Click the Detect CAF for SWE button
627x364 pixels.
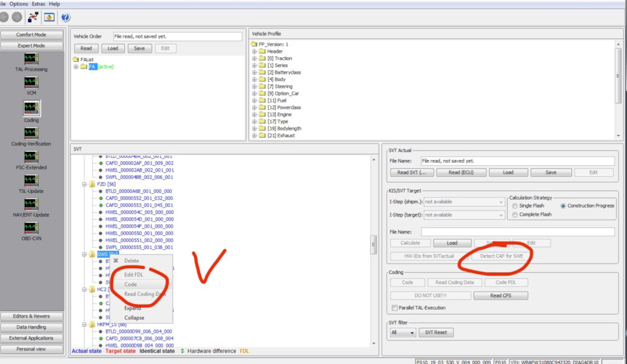point(502,256)
